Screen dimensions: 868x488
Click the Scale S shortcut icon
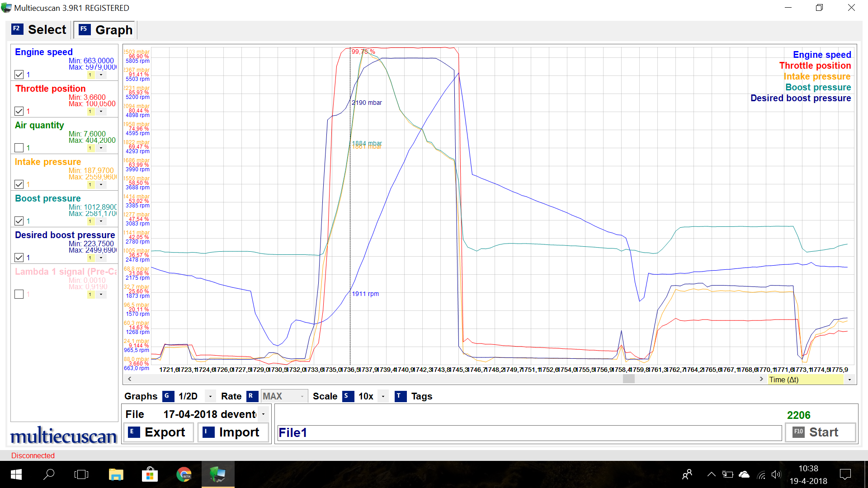click(x=348, y=396)
